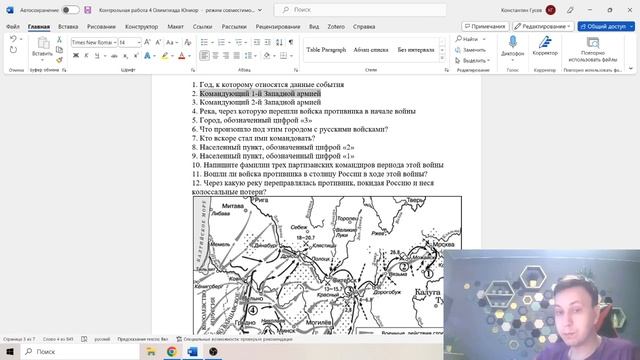Align text right

coord(226,56)
